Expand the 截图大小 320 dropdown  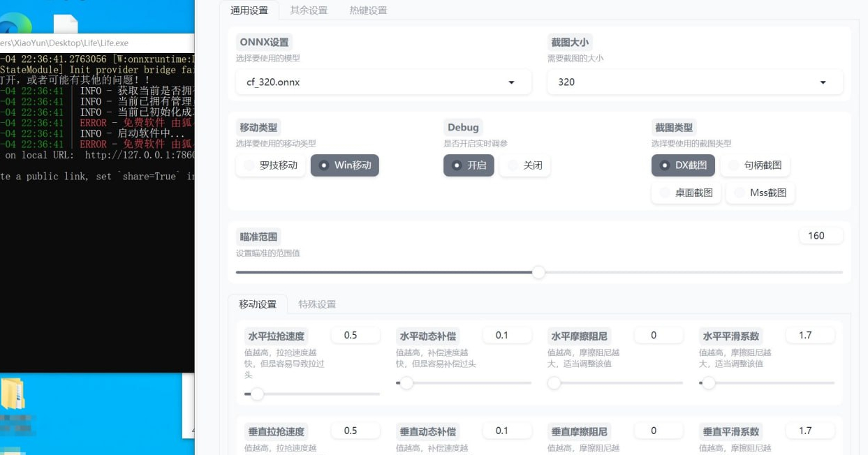coord(695,82)
